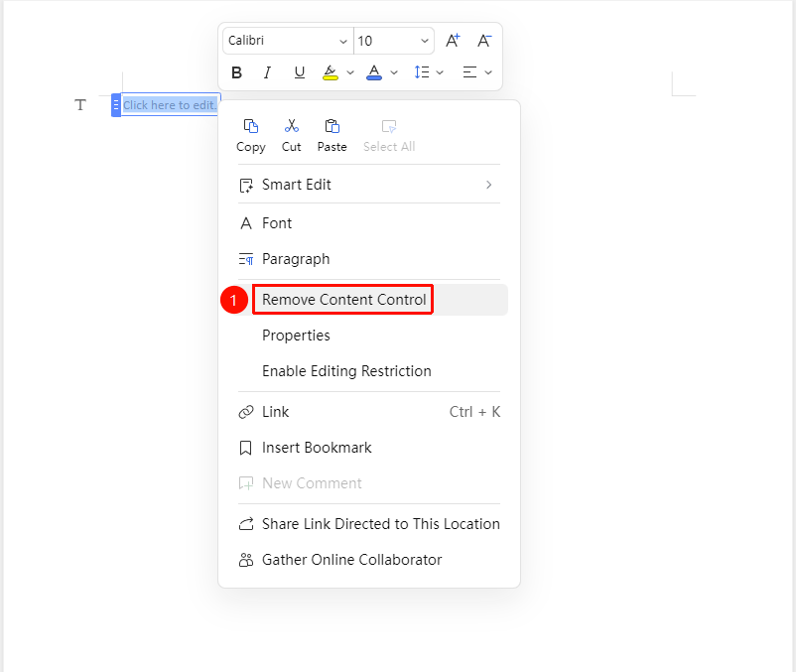Screen dimensions: 796x672
Task: Apply yellow text highlight color
Action: click(331, 72)
